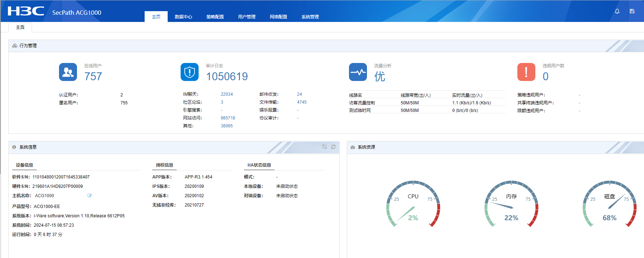This screenshot has height=258, width=644.
Task: Click the 流量分析 pulse icon
Action: (358, 72)
